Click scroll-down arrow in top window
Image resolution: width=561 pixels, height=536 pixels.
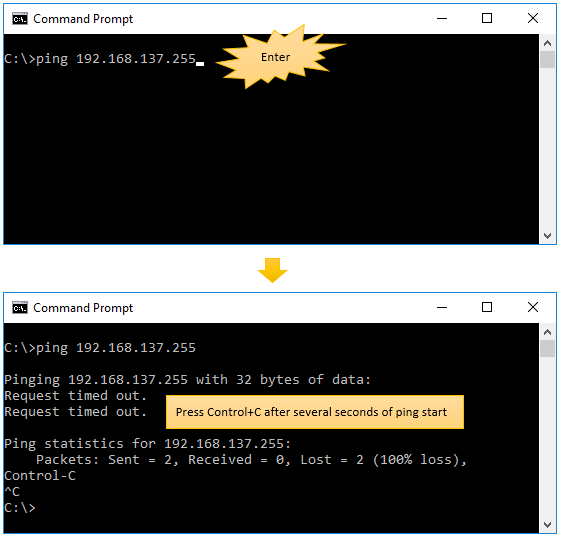[547, 236]
